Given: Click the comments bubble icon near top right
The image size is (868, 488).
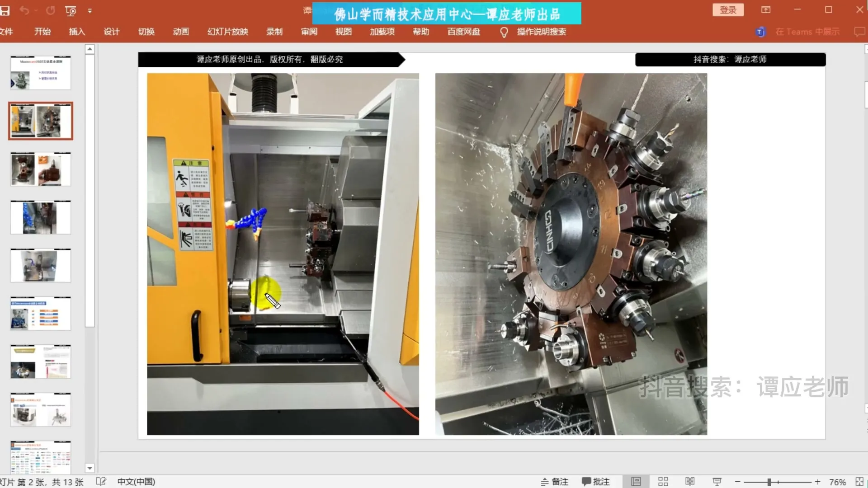Looking at the screenshot, I should tap(860, 32).
